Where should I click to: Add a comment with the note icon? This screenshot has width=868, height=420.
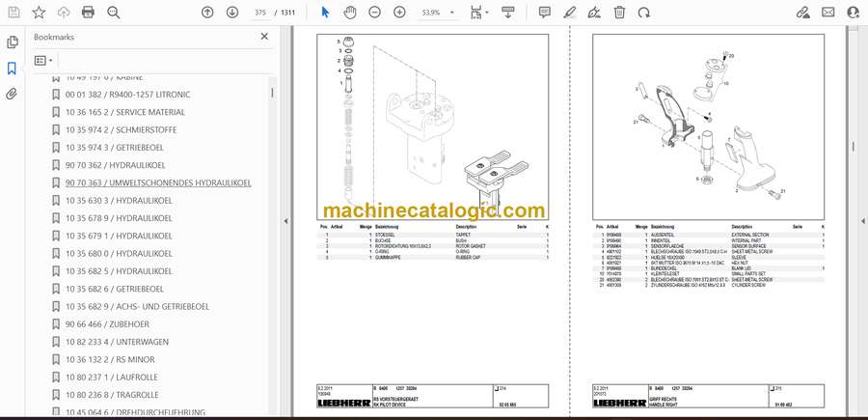(x=545, y=13)
